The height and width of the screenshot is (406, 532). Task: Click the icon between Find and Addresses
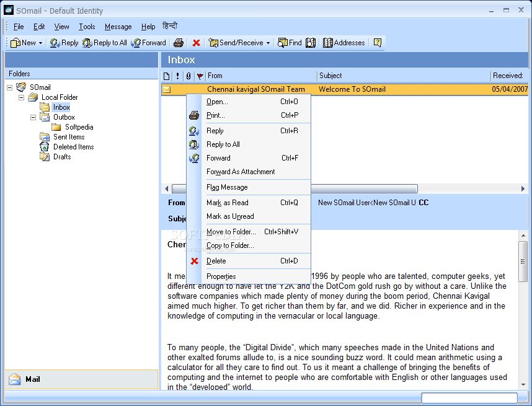click(311, 43)
